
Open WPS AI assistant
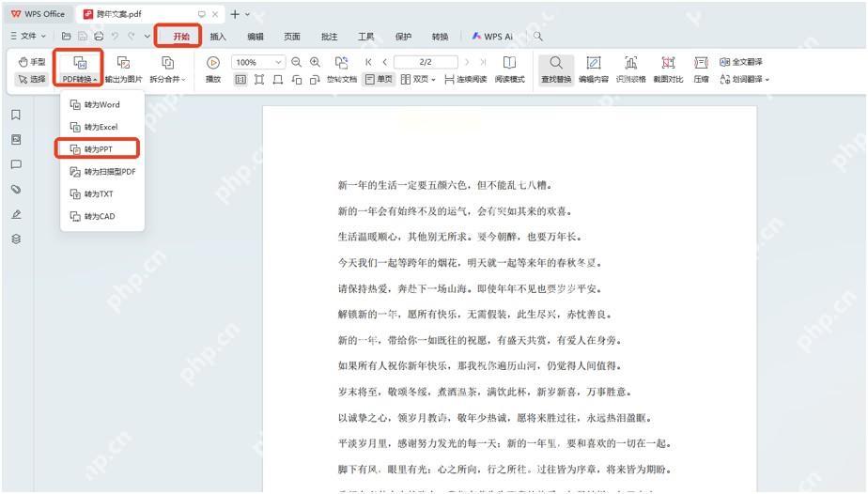pyautogui.click(x=491, y=37)
